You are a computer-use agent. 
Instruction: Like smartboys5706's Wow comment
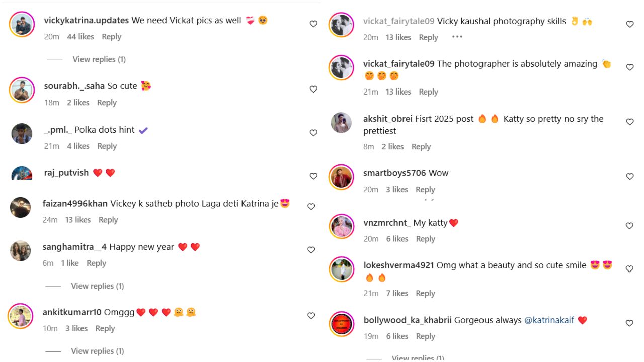630,176
